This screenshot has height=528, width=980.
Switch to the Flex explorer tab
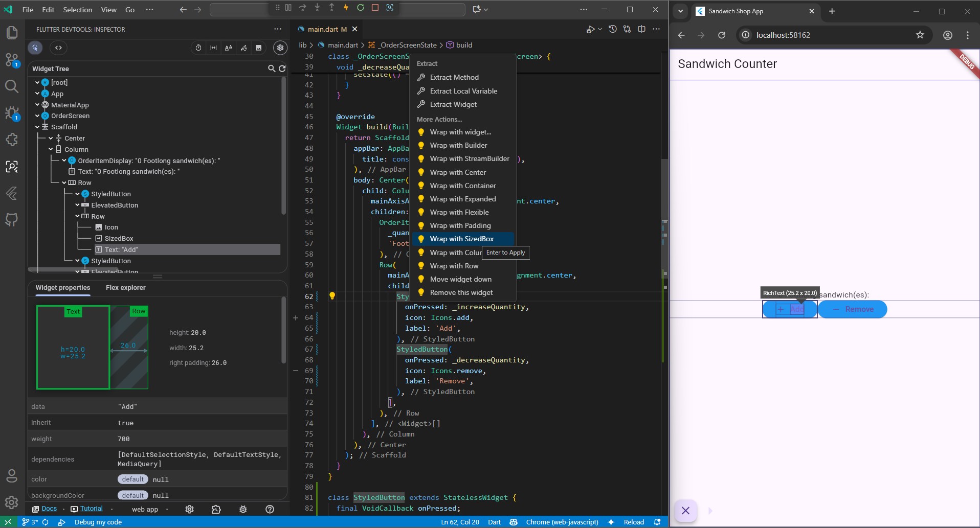(126, 288)
